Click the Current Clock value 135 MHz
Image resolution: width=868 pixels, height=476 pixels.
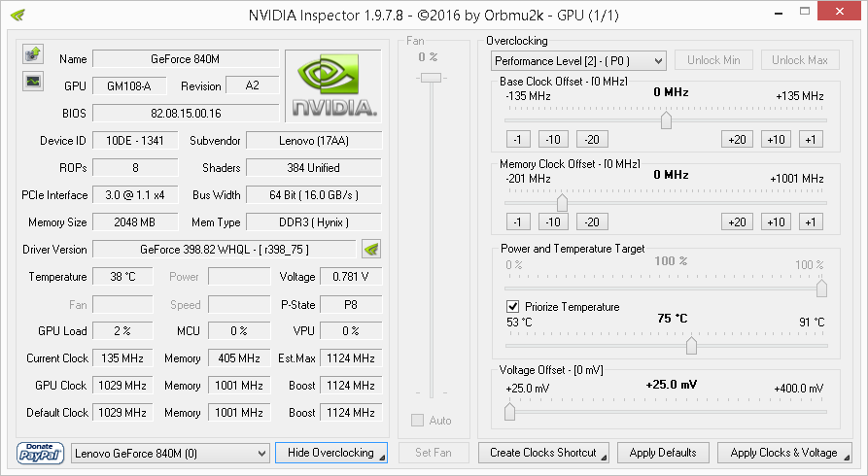tap(122, 358)
